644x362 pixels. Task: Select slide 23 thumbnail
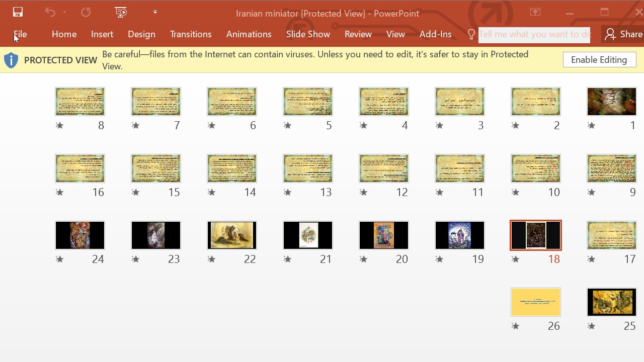[x=155, y=235]
